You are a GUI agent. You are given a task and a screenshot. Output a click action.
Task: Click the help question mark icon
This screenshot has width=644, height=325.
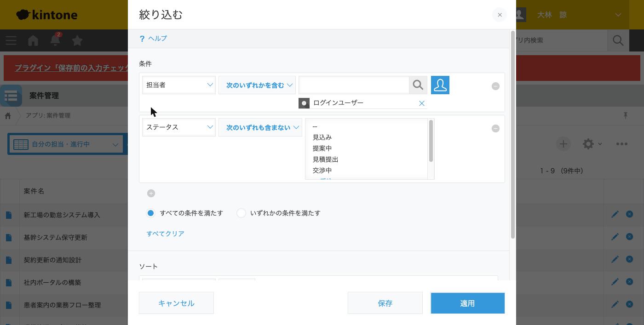pyautogui.click(x=142, y=39)
